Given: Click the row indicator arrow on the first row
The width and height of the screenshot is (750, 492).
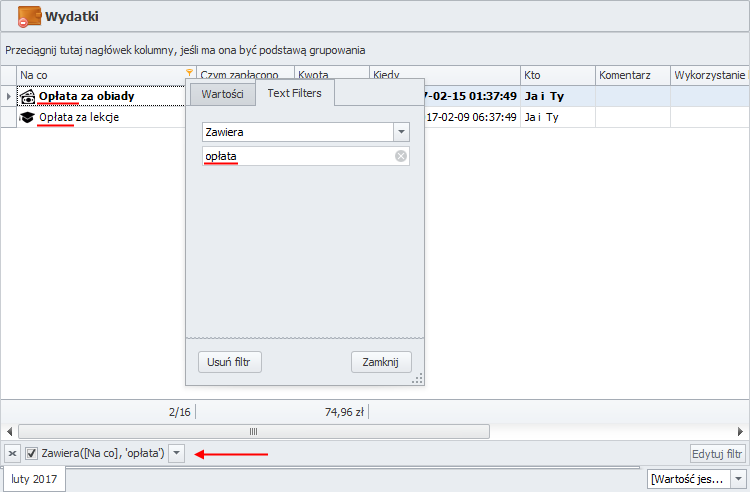Looking at the screenshot, I should (9, 97).
